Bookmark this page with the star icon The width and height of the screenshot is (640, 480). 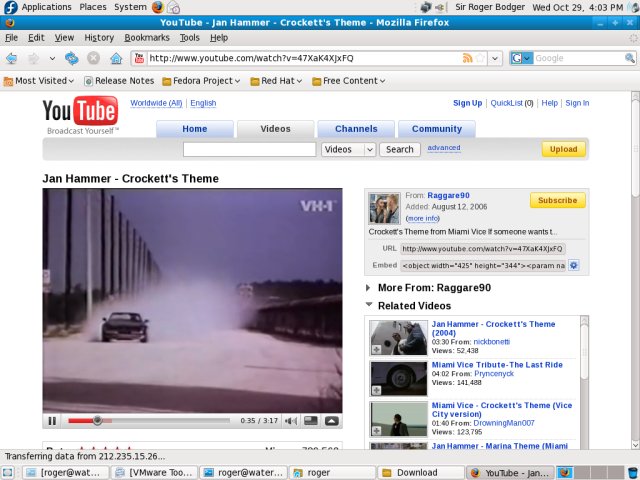click(x=480, y=58)
